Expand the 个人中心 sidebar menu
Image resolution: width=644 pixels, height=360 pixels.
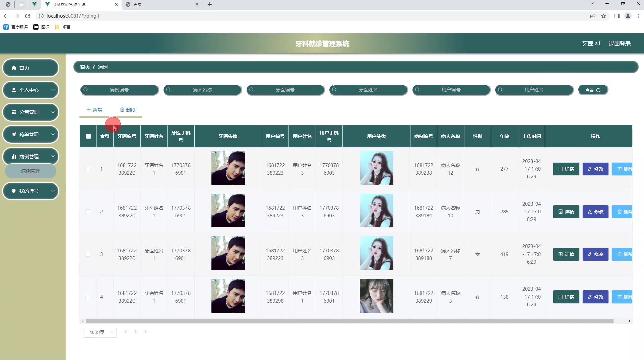tap(31, 90)
